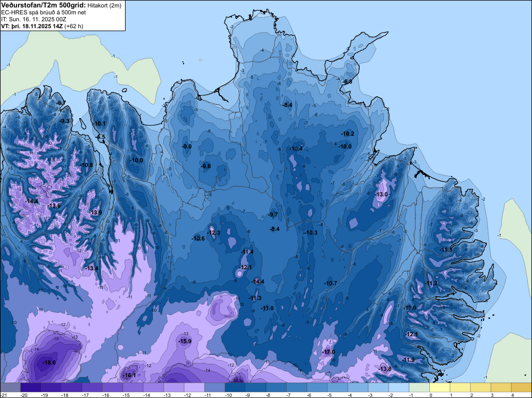Click the -13.4 temperature label
Viewport: 532px width, 398px height.
[92, 268]
